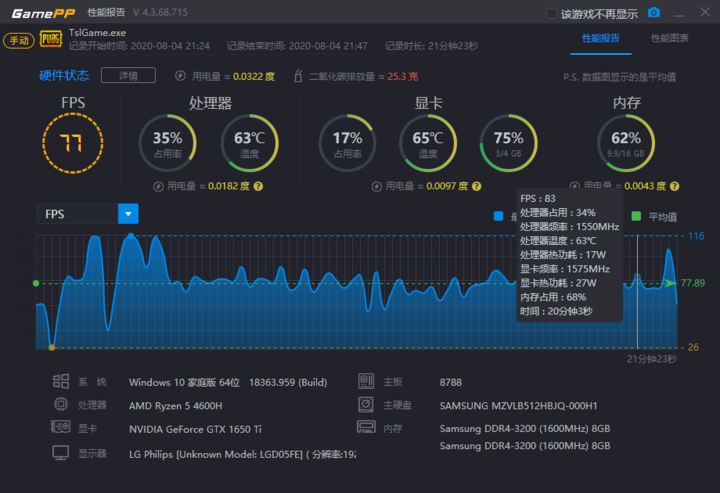The image size is (720, 493).
Task: Click the PUBG game icon
Action: pyautogui.click(x=51, y=39)
